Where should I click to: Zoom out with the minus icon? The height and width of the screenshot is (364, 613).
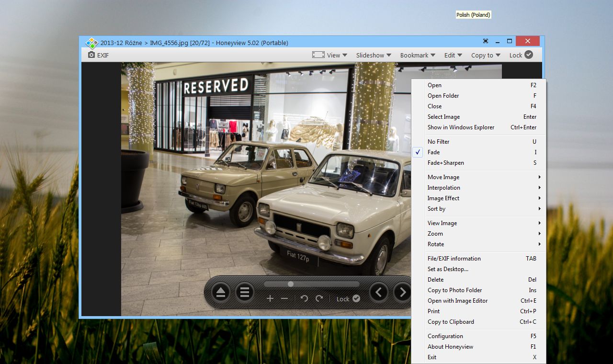pos(284,298)
